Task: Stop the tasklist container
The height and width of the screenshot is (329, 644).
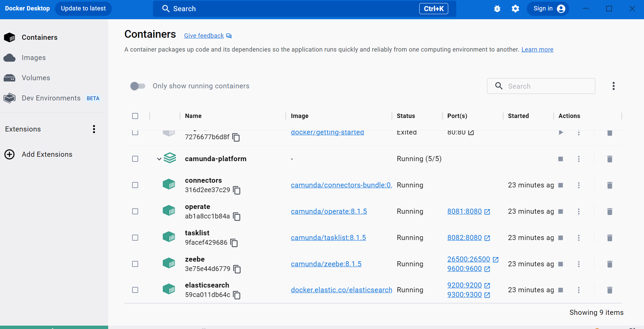Action: pos(561,238)
